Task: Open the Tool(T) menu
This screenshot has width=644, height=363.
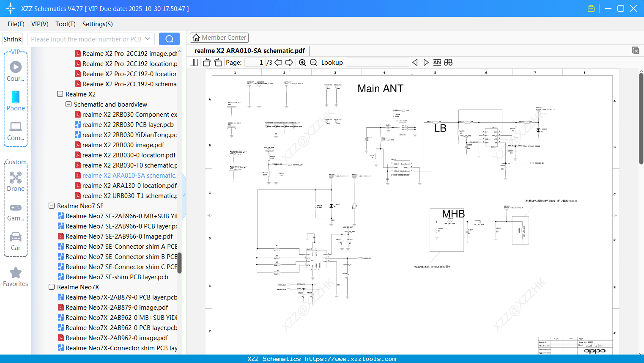Action: (65, 24)
